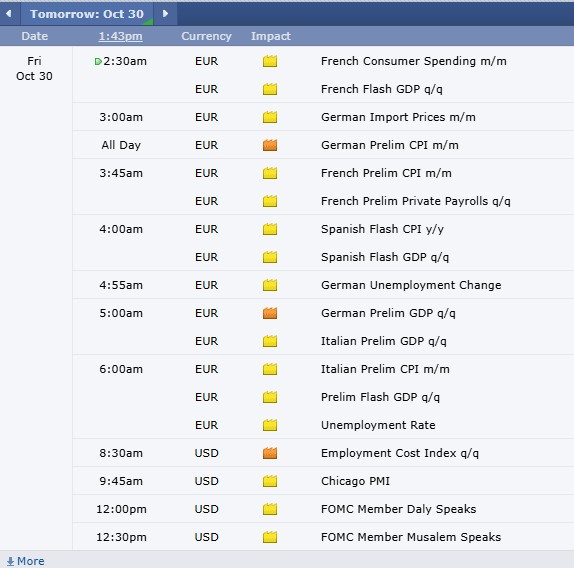Click the 1:43pm time link
The width and height of the screenshot is (574, 568).
(120, 36)
